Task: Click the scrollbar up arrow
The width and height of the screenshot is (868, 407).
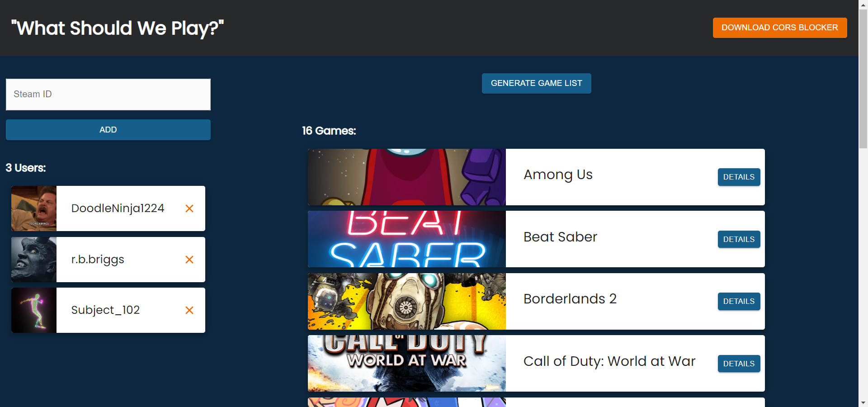Action: click(863, 4)
